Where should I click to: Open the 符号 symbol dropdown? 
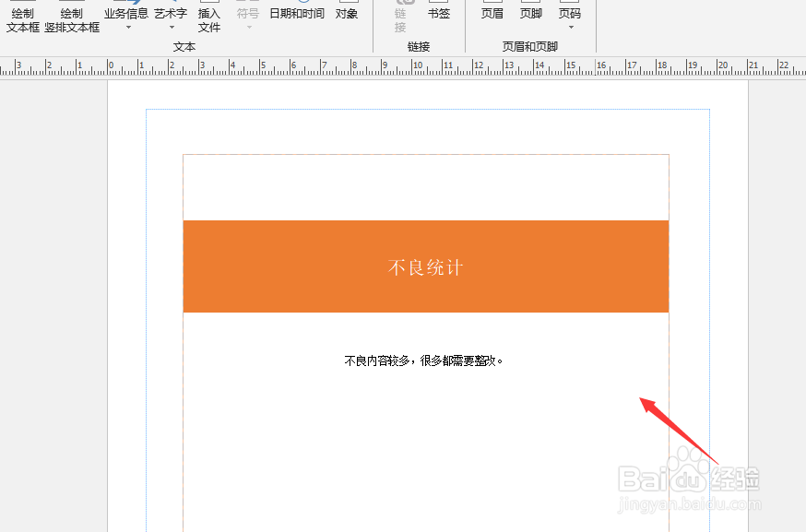click(x=247, y=26)
